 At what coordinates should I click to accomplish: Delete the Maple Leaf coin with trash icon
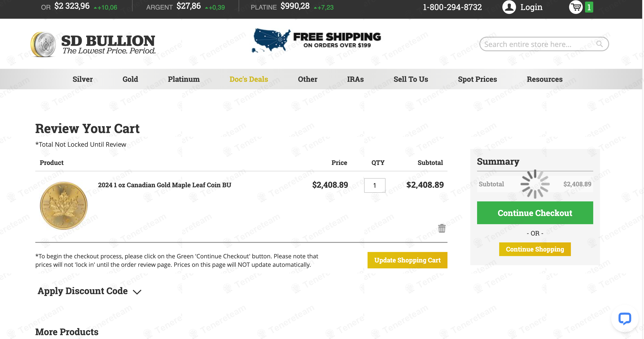click(x=442, y=228)
